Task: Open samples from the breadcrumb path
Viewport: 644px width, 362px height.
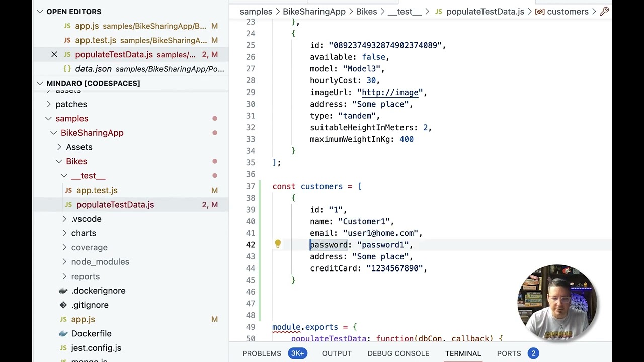Action: click(x=256, y=11)
